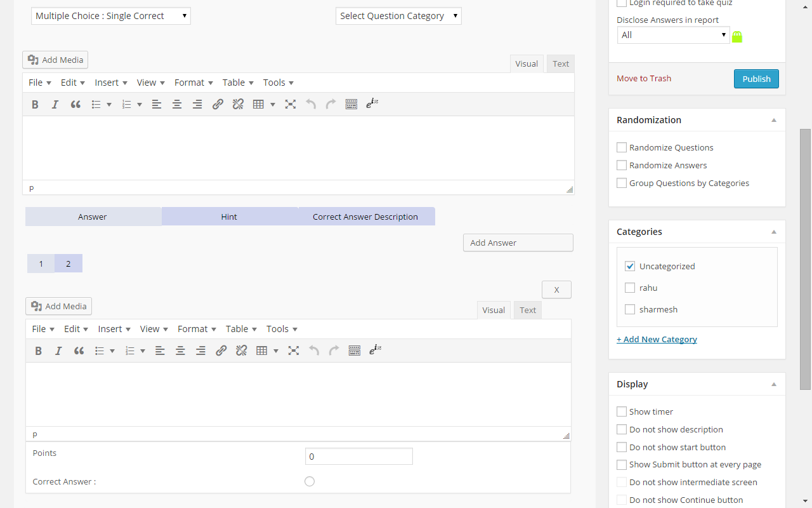Viewport: 812px width, 508px height.
Task: Click the Publish button
Action: pos(756,79)
